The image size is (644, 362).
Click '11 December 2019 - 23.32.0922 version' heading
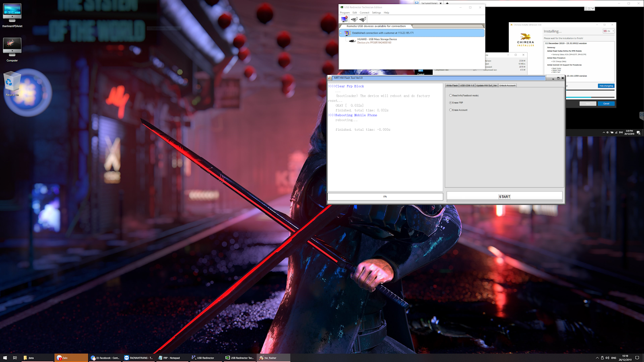coord(566,43)
